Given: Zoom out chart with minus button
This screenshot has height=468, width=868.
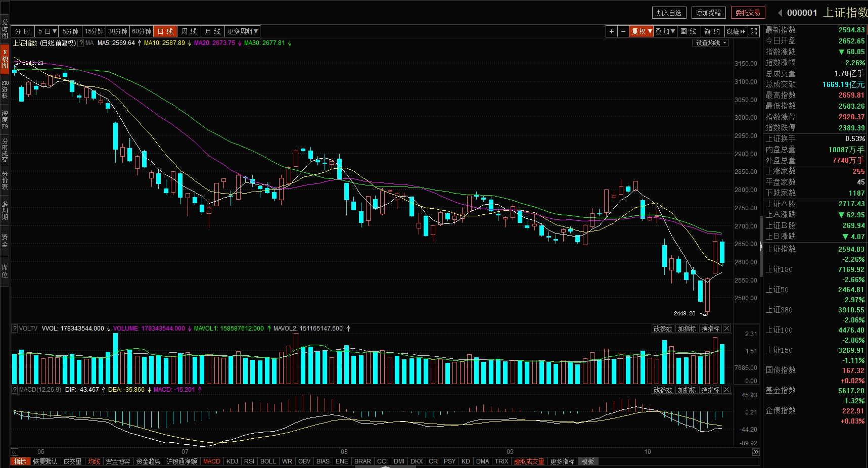Looking at the screenshot, I should tap(623, 31).
